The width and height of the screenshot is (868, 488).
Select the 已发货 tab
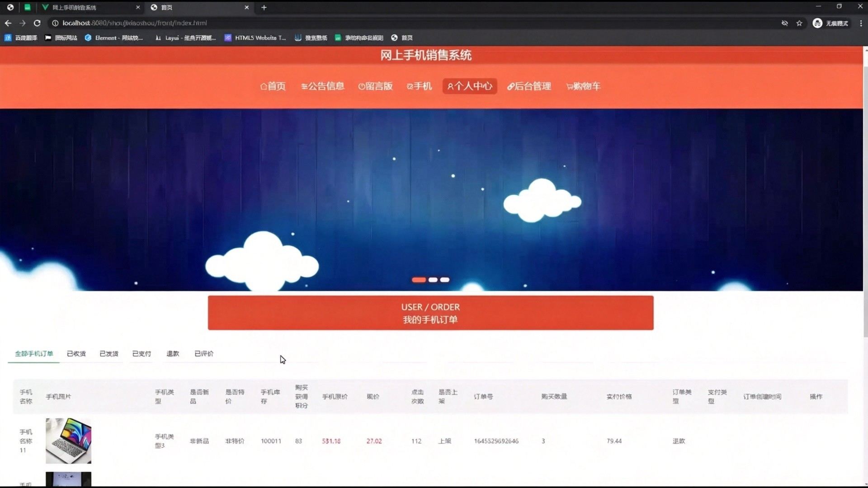click(108, 354)
